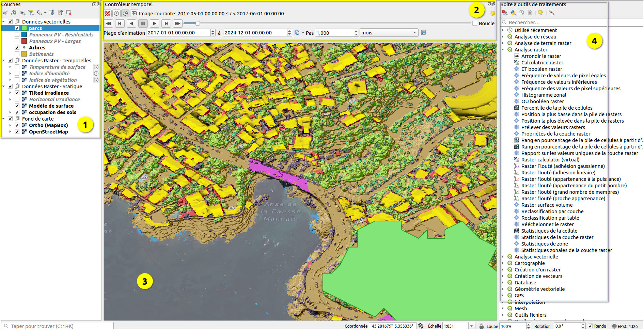Expand the Analyse vectorielle group
This screenshot has height=330, width=644.
point(503,257)
